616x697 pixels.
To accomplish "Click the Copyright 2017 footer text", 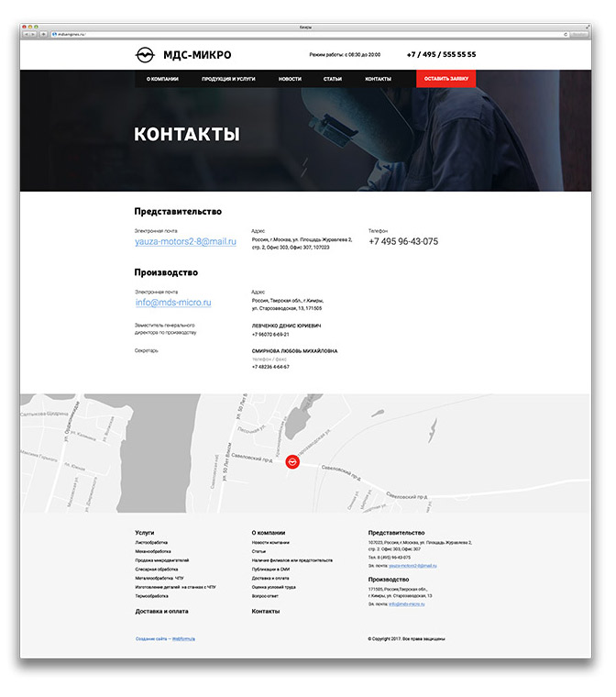I will [406, 639].
